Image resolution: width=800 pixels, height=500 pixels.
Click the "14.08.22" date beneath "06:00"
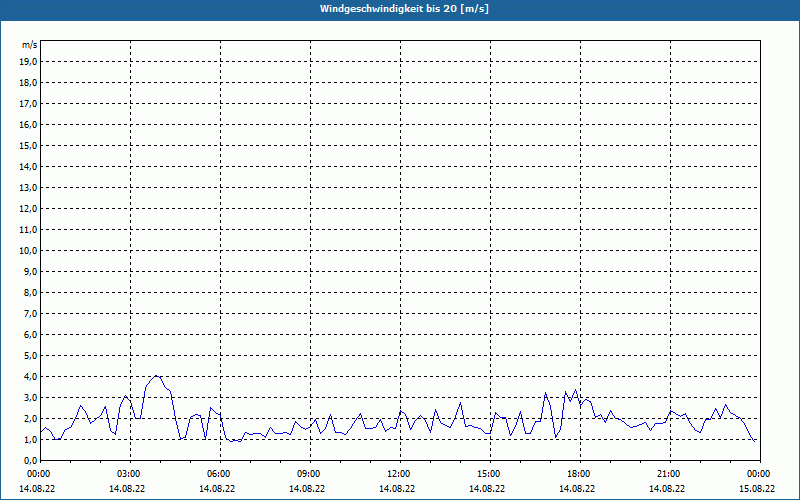point(217,489)
